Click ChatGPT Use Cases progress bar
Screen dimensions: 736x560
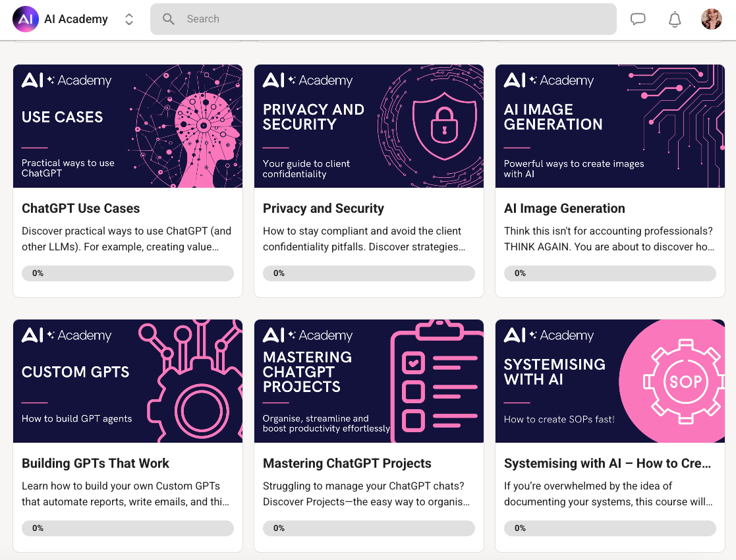coord(128,273)
